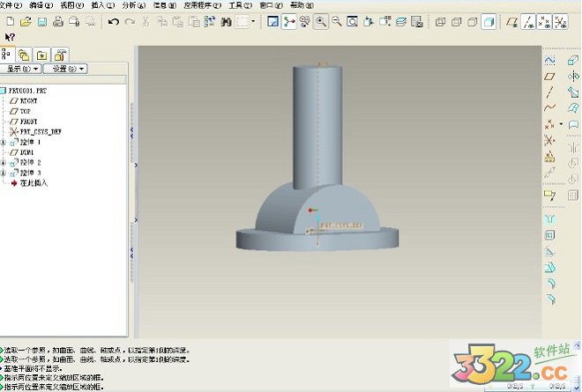
Task: Open the selection filter box dropdown arrow
Action: click(x=253, y=21)
